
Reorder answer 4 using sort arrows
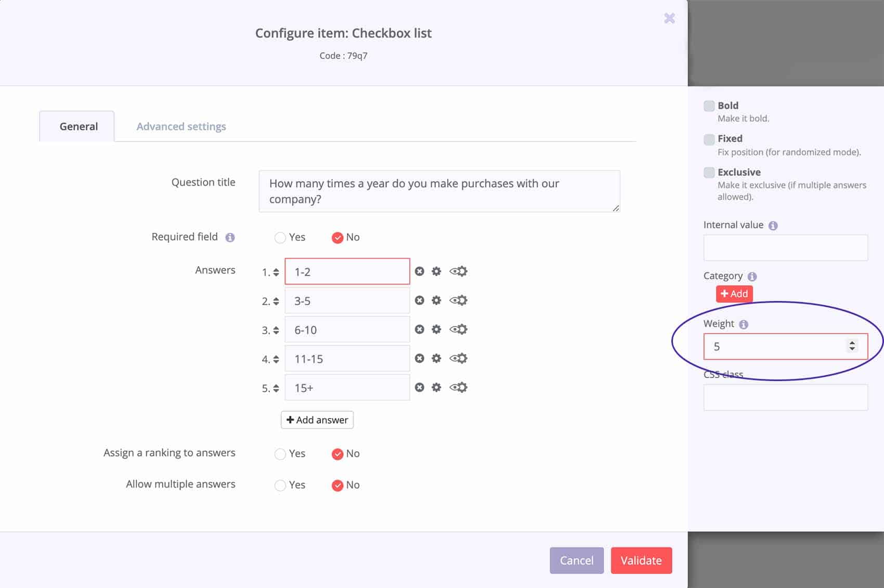(x=276, y=360)
